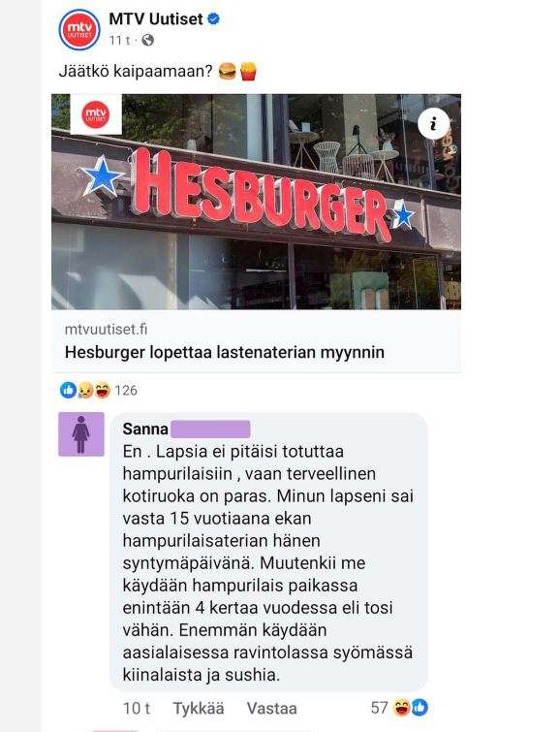Open the link info 'i' icon

point(433,124)
